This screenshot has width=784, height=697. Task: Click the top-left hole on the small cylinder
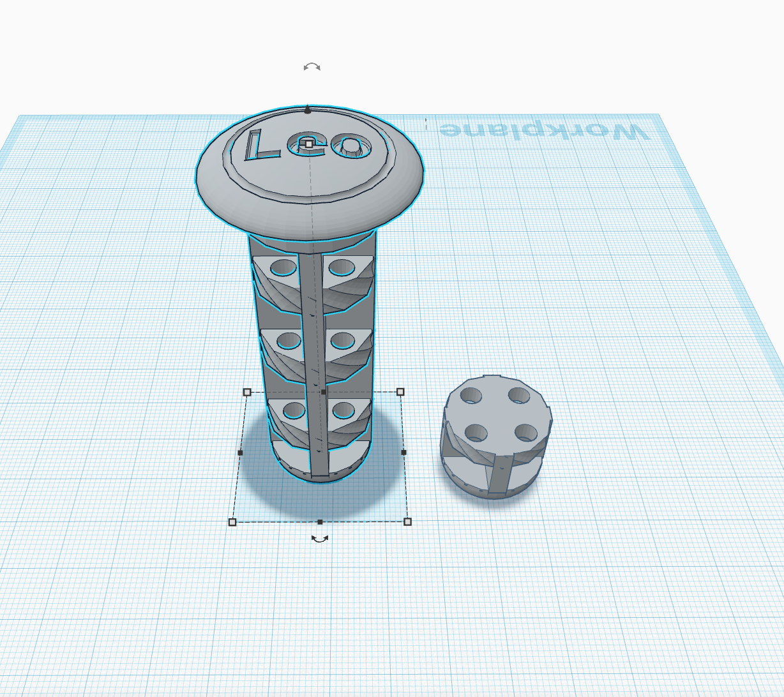pyautogui.click(x=472, y=396)
